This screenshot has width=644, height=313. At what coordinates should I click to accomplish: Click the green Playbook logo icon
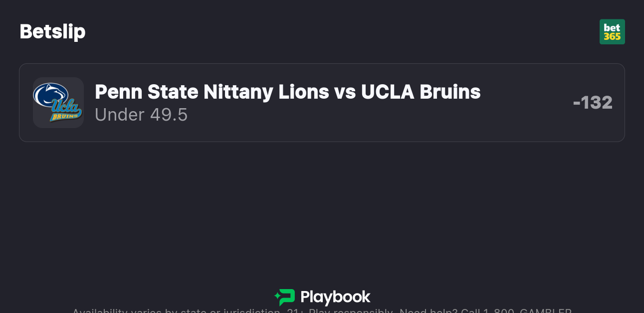[285, 297]
